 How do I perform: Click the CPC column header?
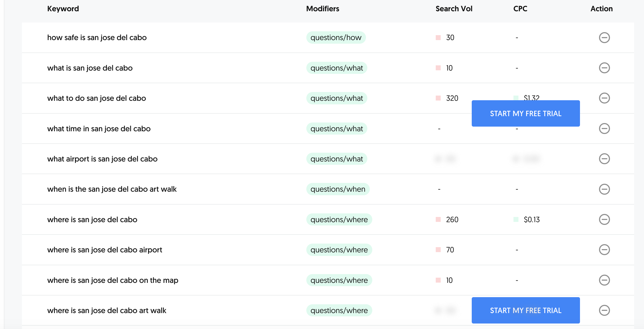pyautogui.click(x=520, y=9)
